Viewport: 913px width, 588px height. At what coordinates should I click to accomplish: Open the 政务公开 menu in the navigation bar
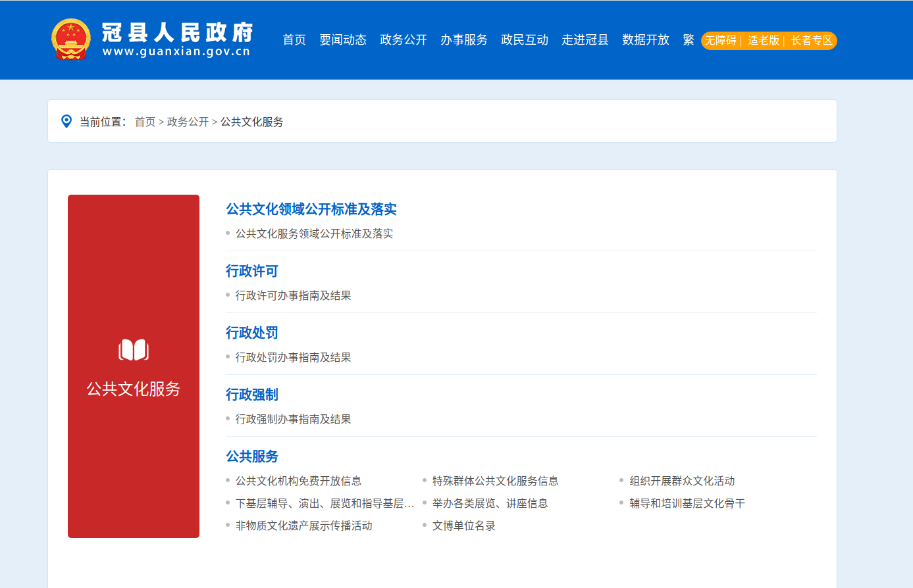[404, 40]
